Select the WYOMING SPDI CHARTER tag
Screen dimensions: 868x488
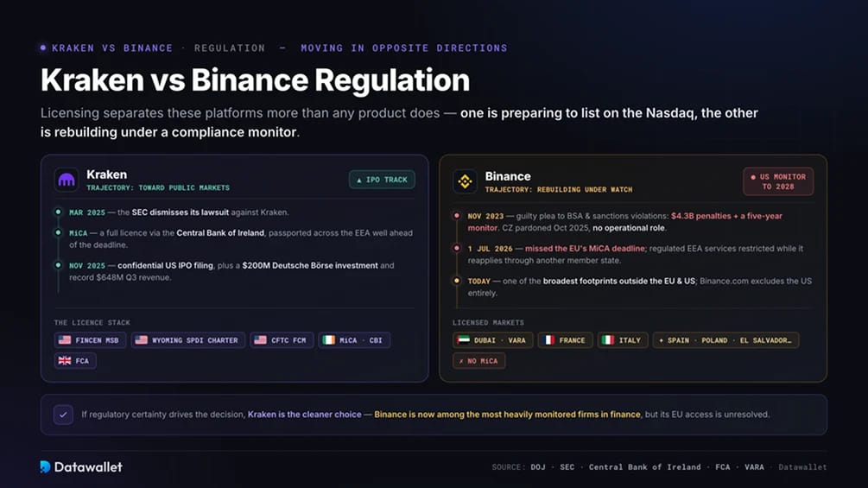click(x=188, y=340)
